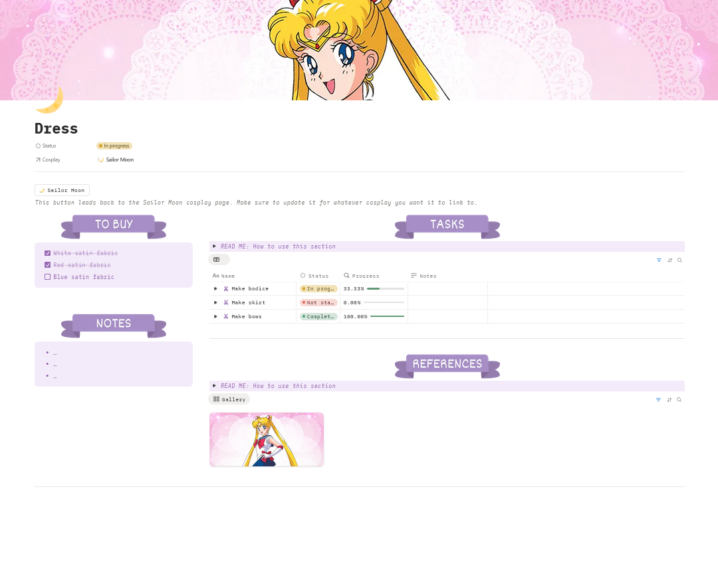Filter the References gallery

tap(658, 399)
